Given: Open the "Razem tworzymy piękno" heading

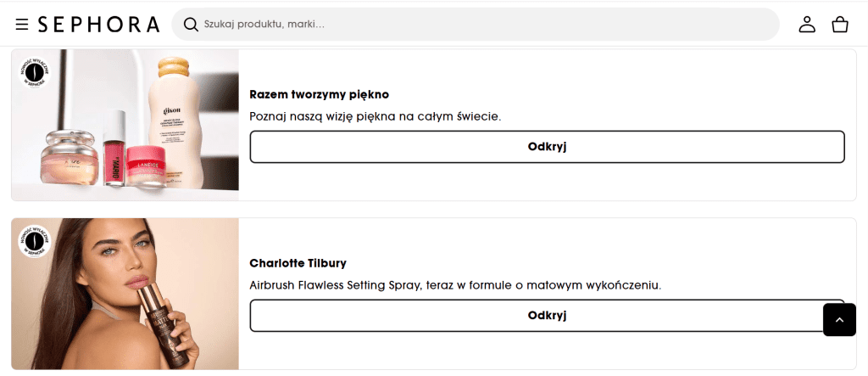Looking at the screenshot, I should click(x=320, y=94).
